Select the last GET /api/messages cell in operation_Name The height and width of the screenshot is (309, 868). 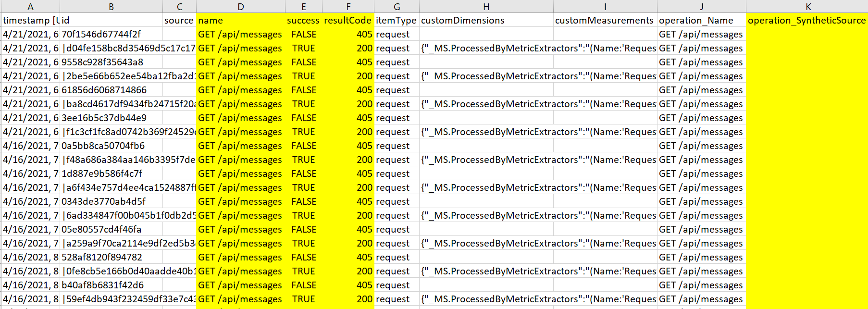[701, 298]
